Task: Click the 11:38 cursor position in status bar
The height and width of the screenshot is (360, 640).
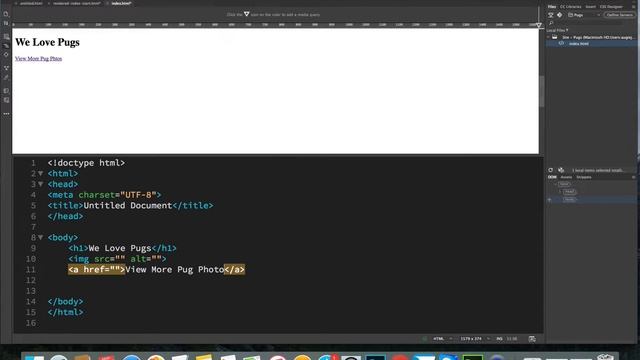Action: click(x=512, y=339)
